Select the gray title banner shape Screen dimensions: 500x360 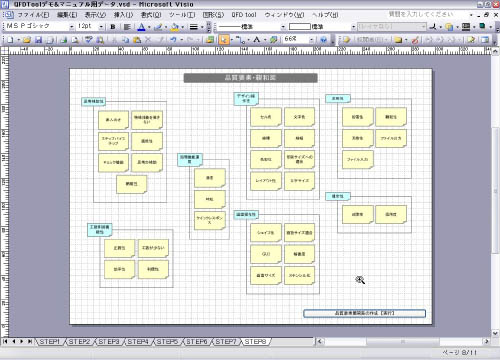[x=250, y=78]
